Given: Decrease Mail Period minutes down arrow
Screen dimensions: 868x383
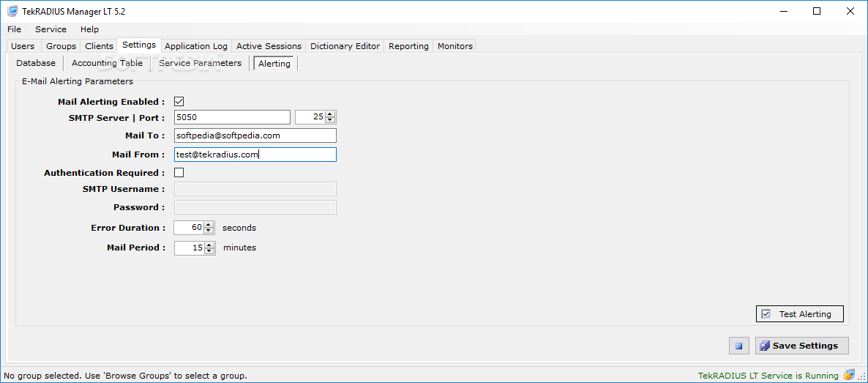Looking at the screenshot, I should pyautogui.click(x=209, y=251).
